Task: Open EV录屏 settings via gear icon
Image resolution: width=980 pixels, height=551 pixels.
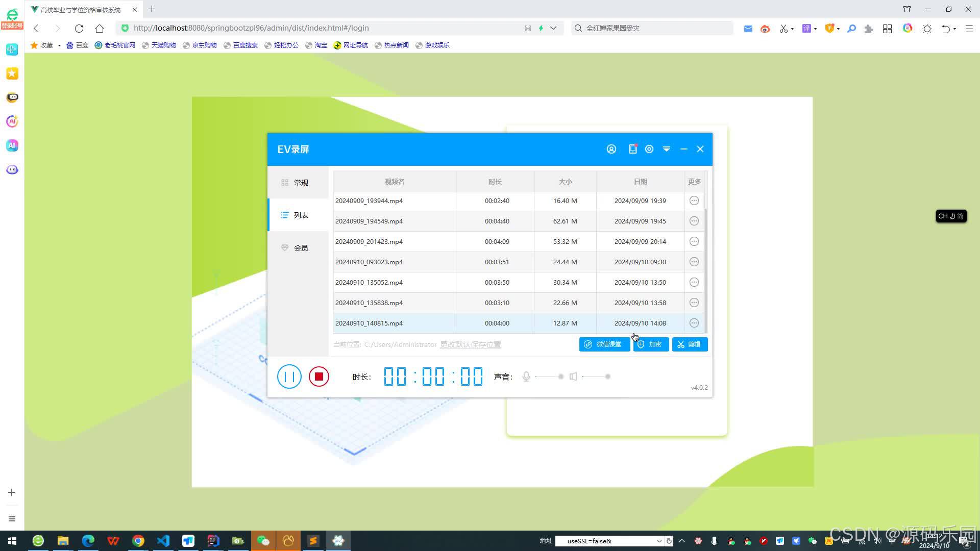Action: click(x=649, y=149)
